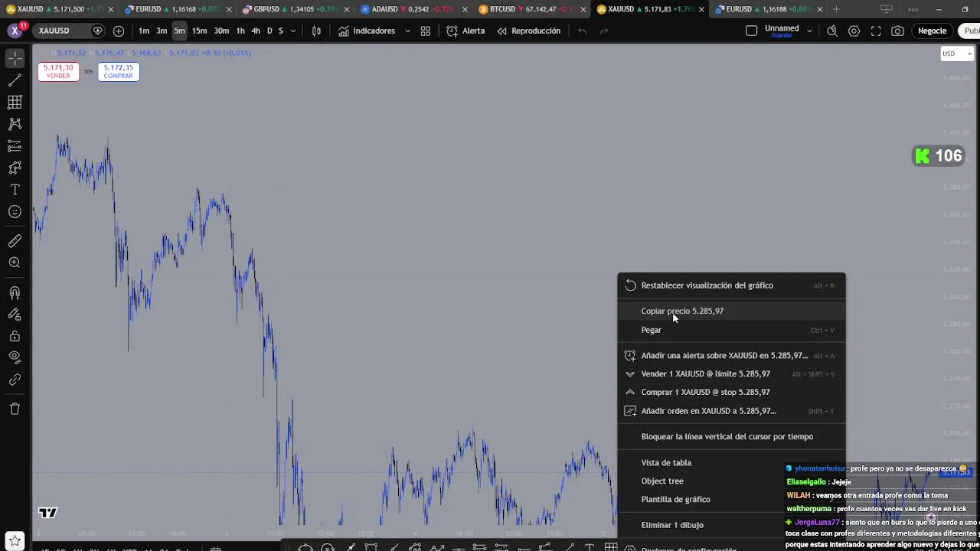Start bar Reproducción replay mode
This screenshot has width=980, height=551.
point(528,31)
